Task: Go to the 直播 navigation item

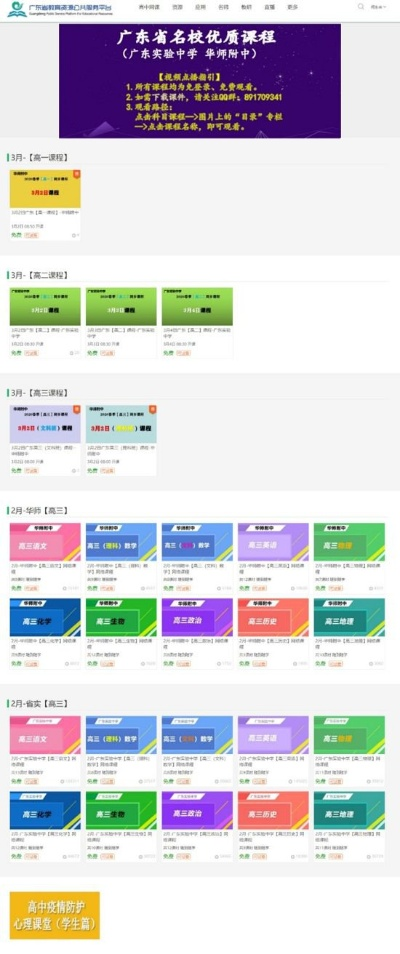Action: click(269, 7)
